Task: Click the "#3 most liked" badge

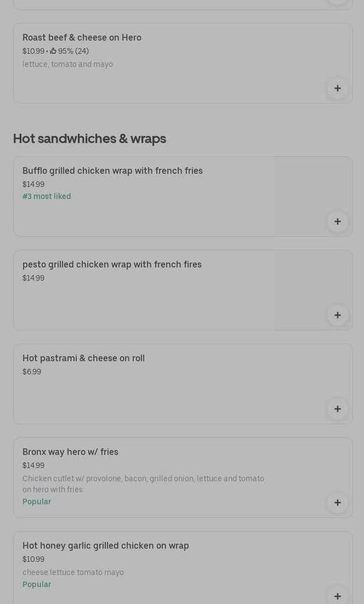Action: (47, 196)
